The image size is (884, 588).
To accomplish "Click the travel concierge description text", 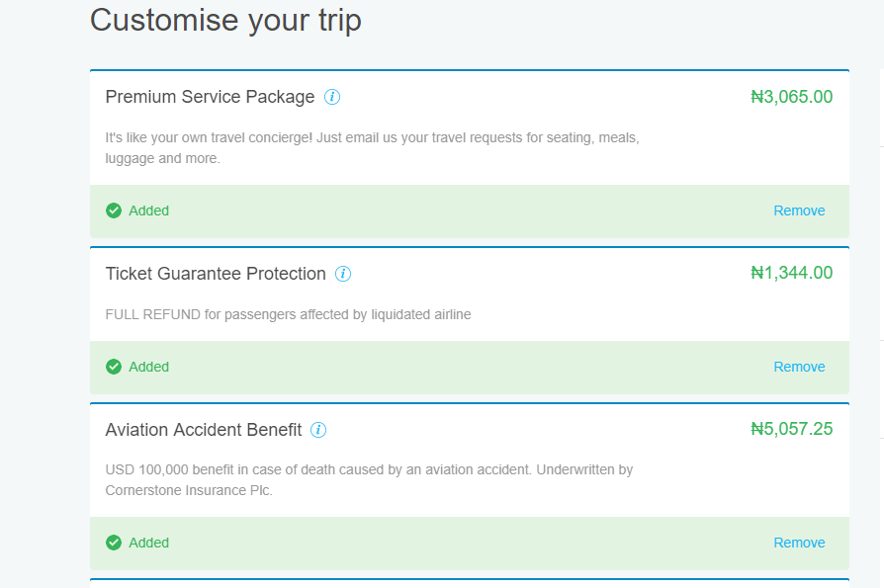I will pyautogui.click(x=372, y=148).
